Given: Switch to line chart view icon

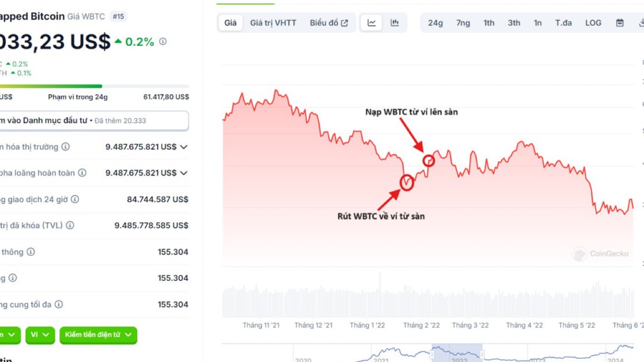Looking at the screenshot, I should point(371,23).
